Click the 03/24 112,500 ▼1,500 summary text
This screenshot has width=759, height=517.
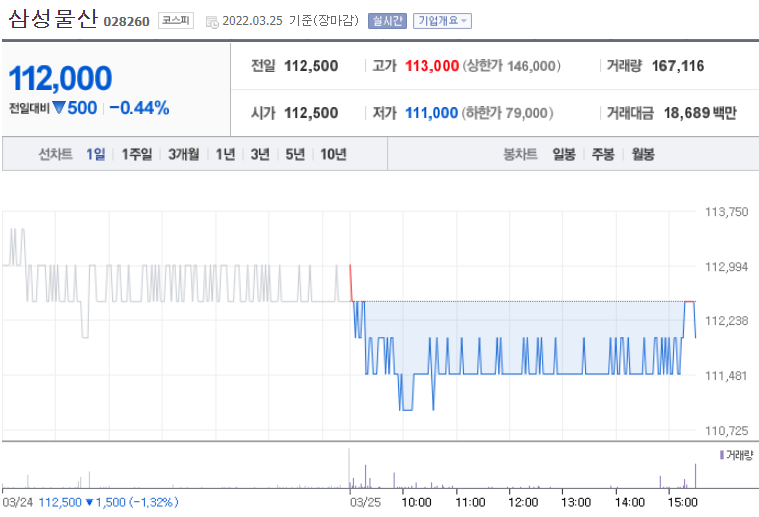tap(90, 502)
